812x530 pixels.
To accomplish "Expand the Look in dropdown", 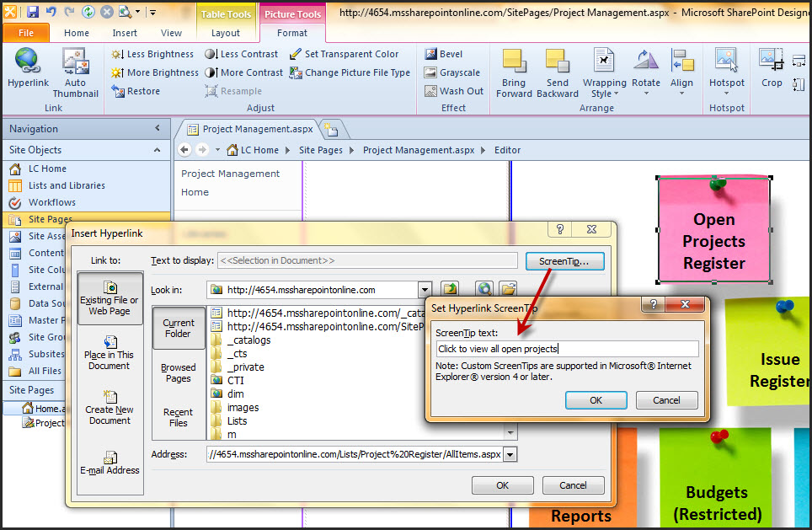I will 425,290.
